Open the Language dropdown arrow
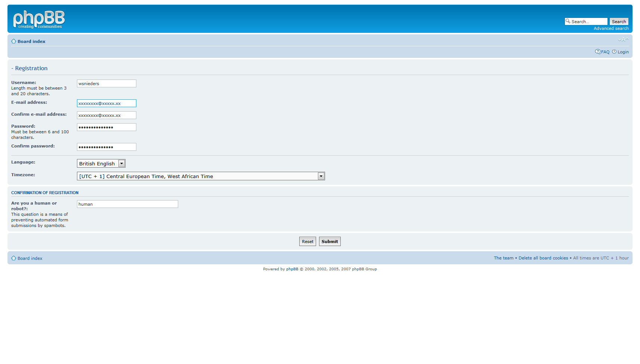The image size is (640, 364). coord(121,164)
